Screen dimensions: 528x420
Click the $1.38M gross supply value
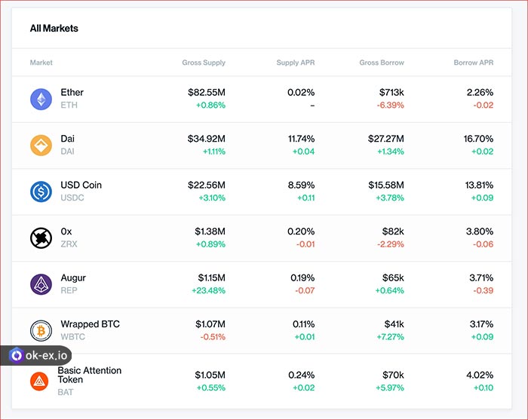[x=210, y=231]
